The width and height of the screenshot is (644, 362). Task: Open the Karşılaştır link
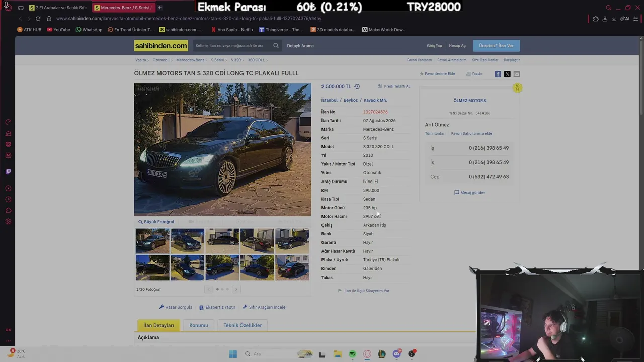[512, 60]
